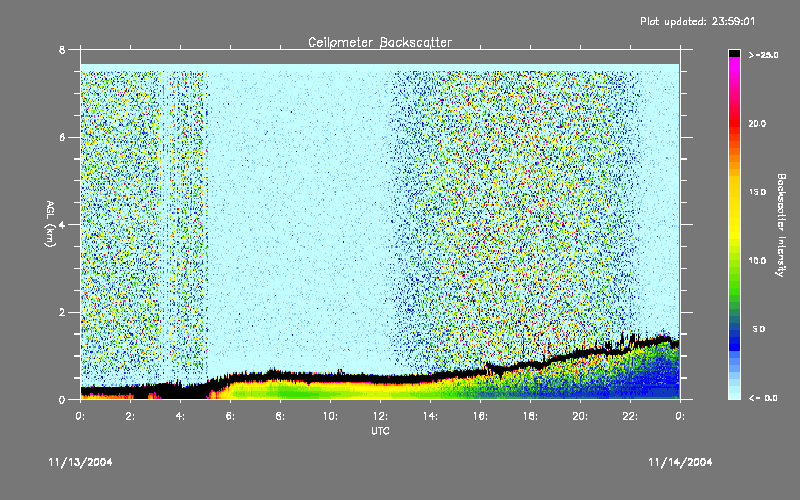The image size is (800, 500).
Task: Click the 20.0 colorbar tick label
Action: [x=757, y=124]
